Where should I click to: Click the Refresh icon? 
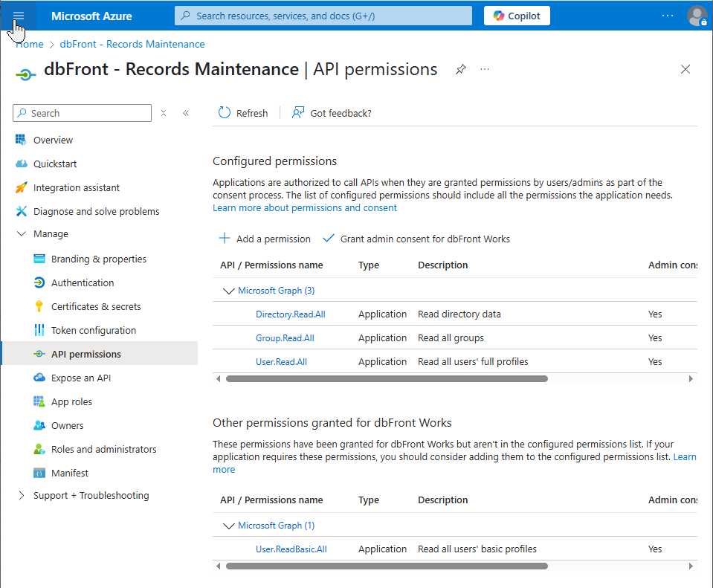225,113
